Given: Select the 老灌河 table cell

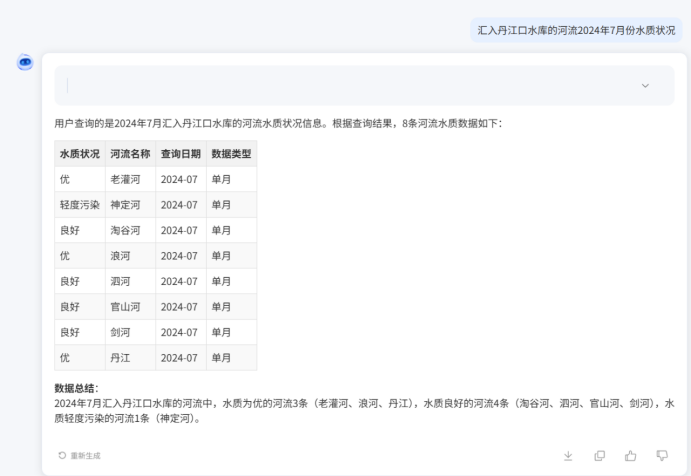Looking at the screenshot, I should click(x=130, y=179).
